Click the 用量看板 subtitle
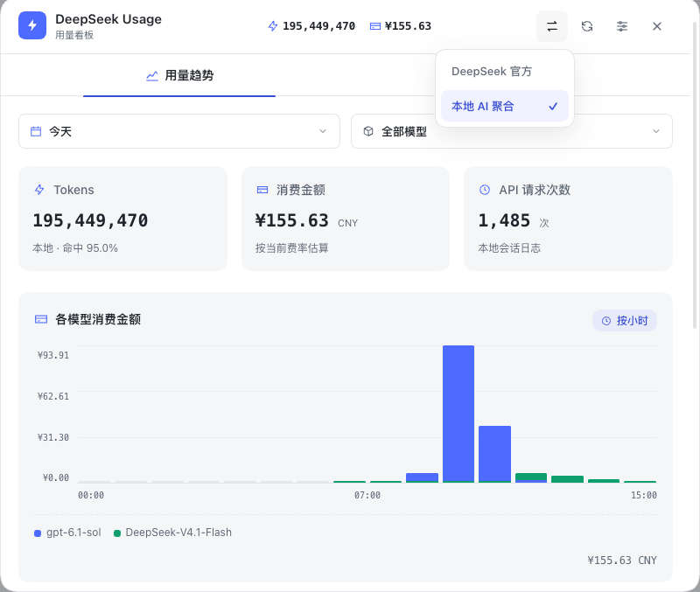Screen dimensions: 700x592 [74, 35]
